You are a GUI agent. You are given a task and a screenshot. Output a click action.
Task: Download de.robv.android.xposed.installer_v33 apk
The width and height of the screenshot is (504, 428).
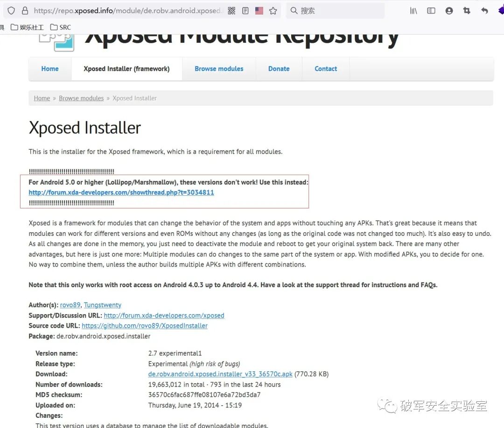pyautogui.click(x=220, y=374)
